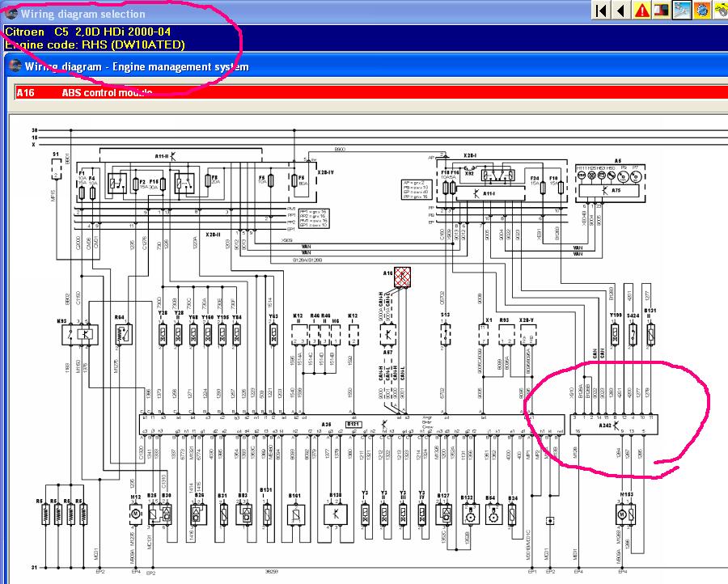Viewport: 728px width, 584px height.
Task: Click the Wiring diagram selection title text
Action: (x=83, y=14)
